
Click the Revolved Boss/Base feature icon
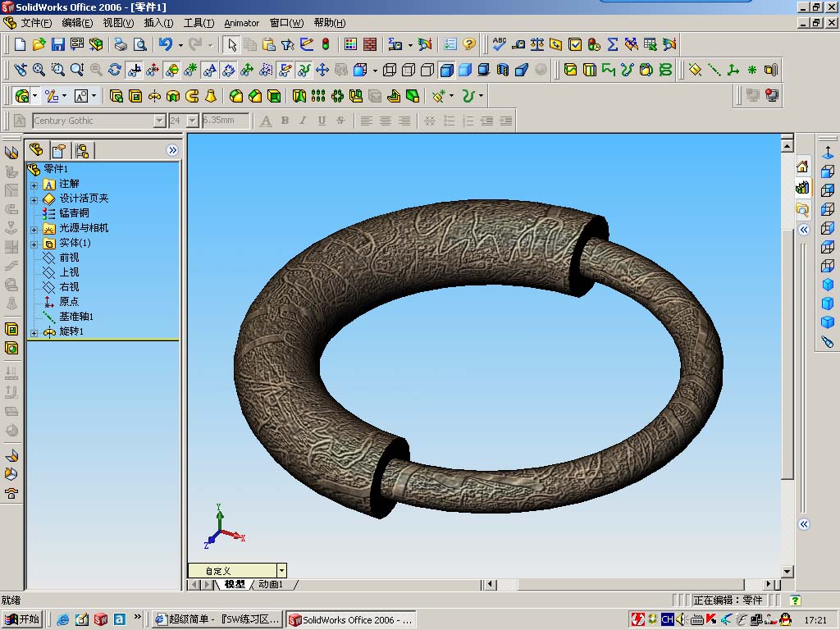154,96
